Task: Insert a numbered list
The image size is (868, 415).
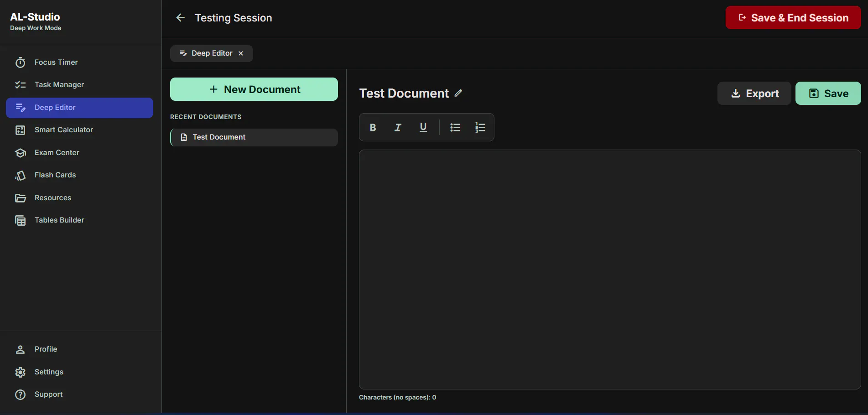Action: click(480, 128)
